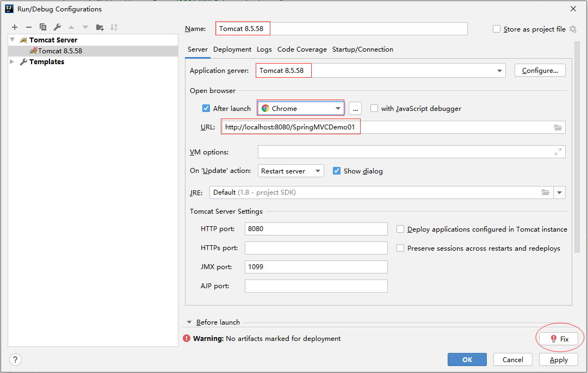Screen dimensions: 588x373
Task: Click the expand icon in VM options
Action: (558, 152)
